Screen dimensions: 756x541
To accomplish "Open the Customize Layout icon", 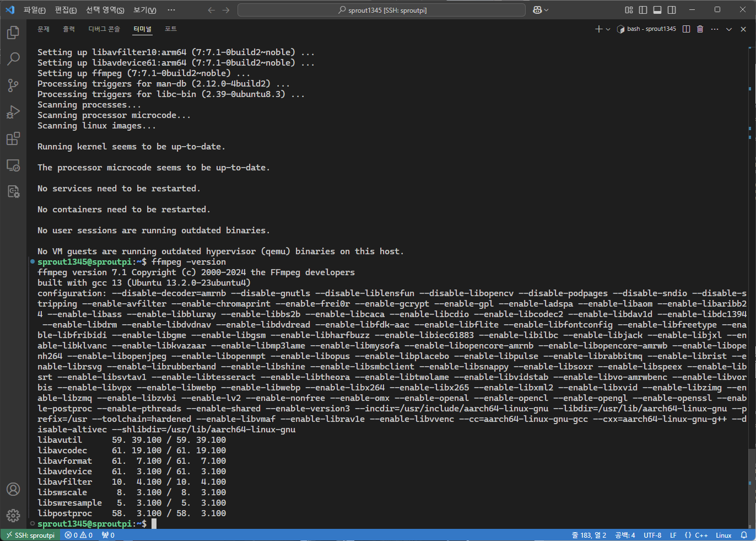I will click(629, 10).
